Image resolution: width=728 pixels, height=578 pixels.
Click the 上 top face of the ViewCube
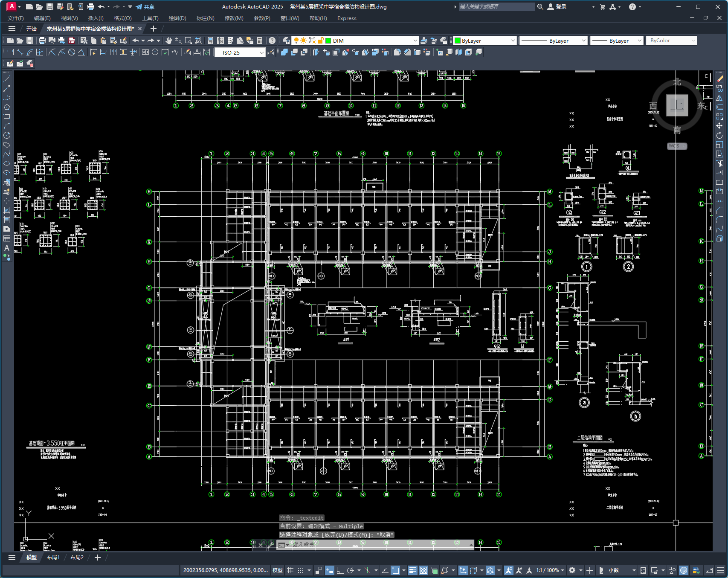pyautogui.click(x=677, y=105)
